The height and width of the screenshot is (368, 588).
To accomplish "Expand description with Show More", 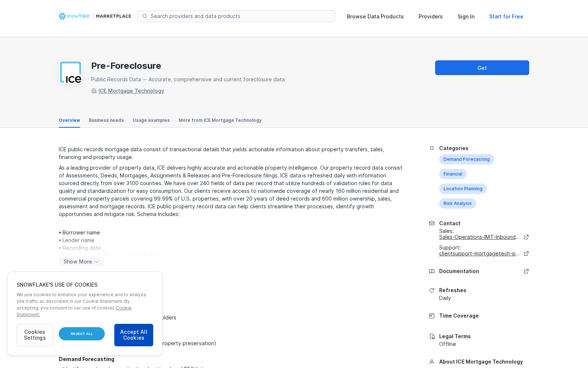I will click(x=82, y=262).
